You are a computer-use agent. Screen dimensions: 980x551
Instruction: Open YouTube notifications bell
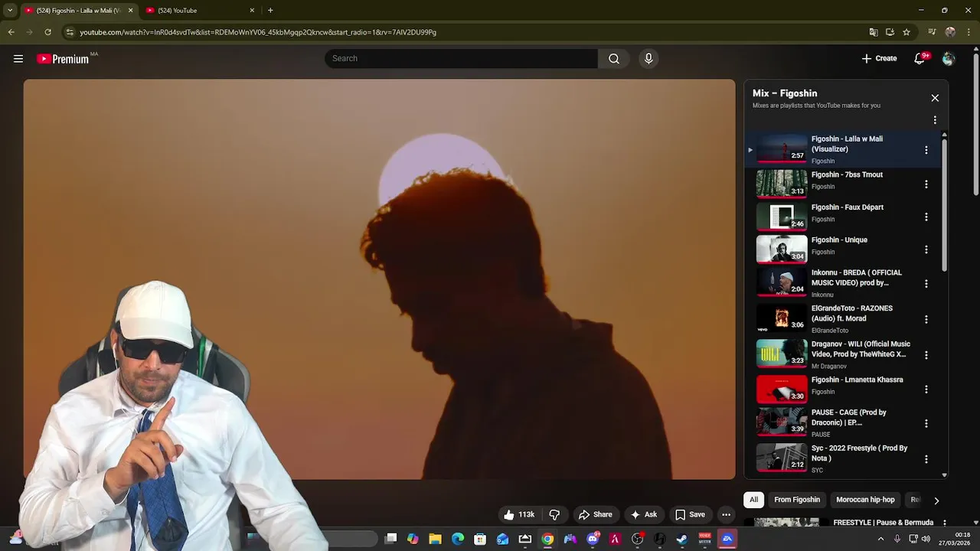point(920,59)
